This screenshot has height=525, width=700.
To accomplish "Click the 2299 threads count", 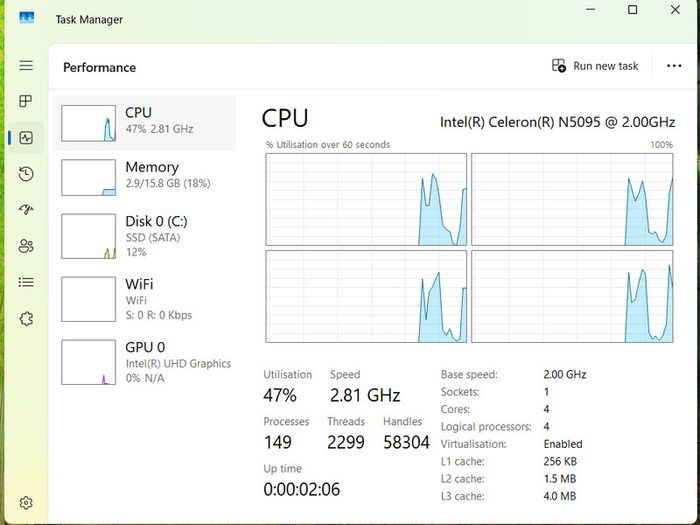I will (x=346, y=442).
